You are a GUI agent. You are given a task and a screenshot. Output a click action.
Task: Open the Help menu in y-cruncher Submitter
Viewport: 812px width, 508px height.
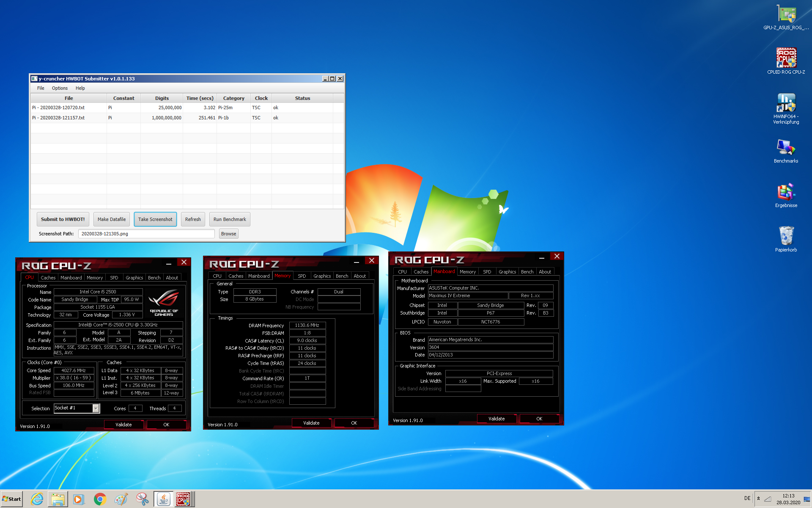coord(80,88)
